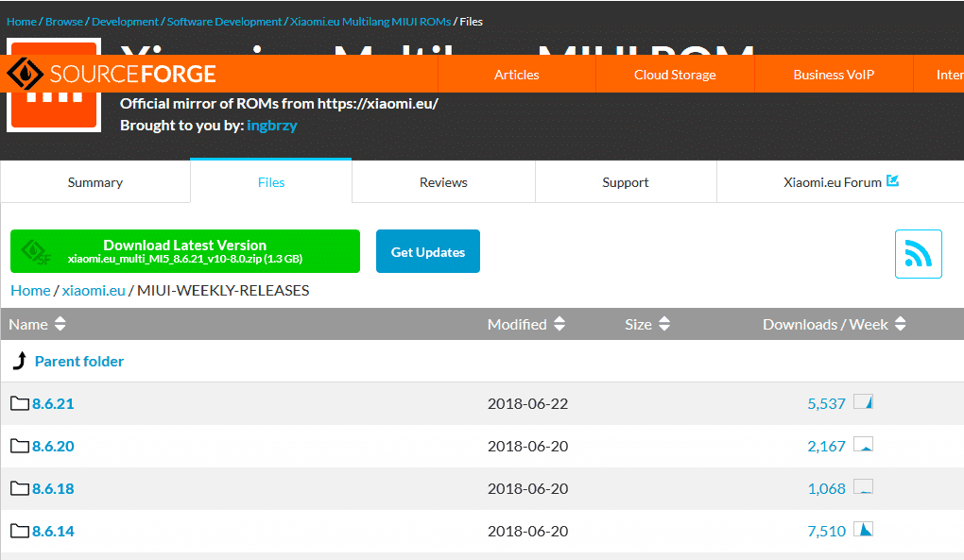Open the ingbrzy author profile link
964x560 pixels.
pos(272,126)
